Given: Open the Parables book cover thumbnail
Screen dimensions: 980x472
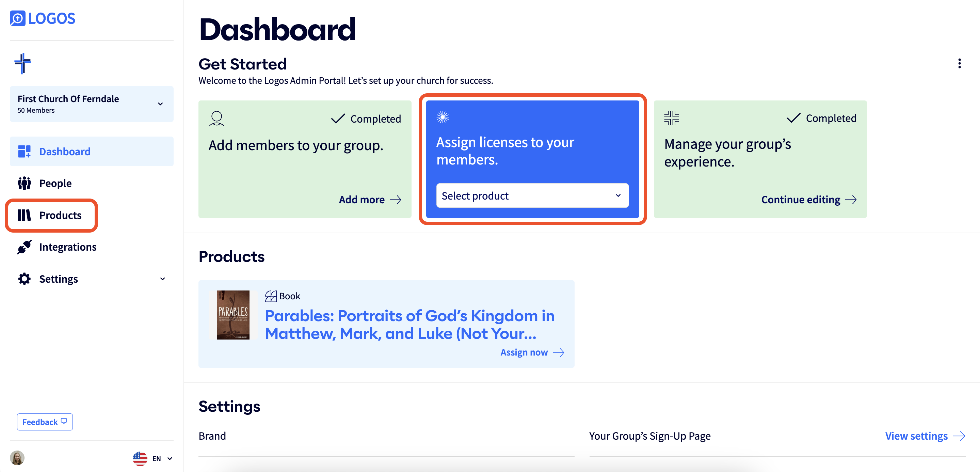Looking at the screenshot, I should 233,315.
